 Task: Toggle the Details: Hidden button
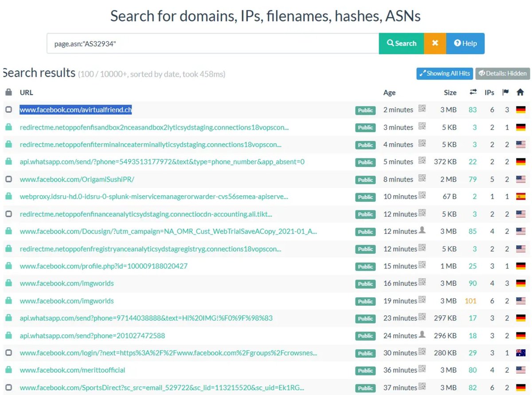pyautogui.click(x=503, y=74)
